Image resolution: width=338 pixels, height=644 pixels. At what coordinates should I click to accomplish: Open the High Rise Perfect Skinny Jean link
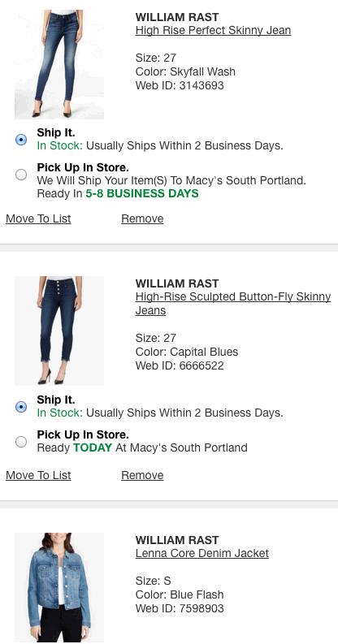coord(213,30)
